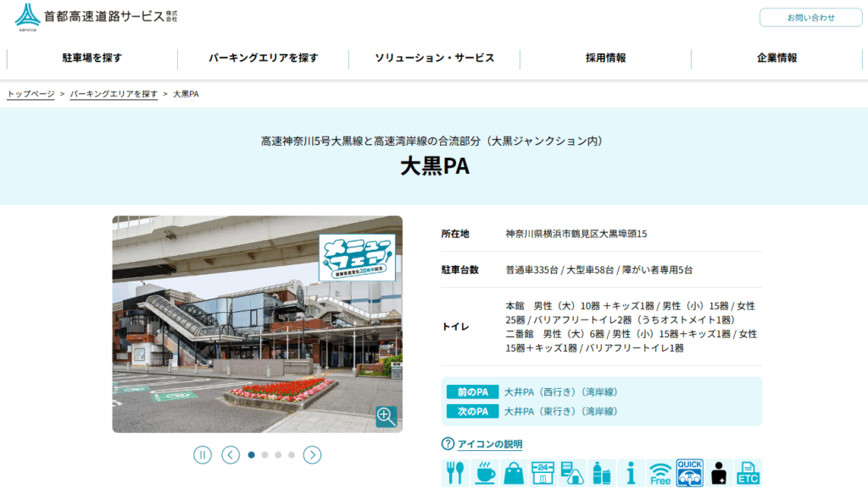Click the Free Wi-Fi icon
Viewport: 868px width, 489px height.
click(x=660, y=473)
